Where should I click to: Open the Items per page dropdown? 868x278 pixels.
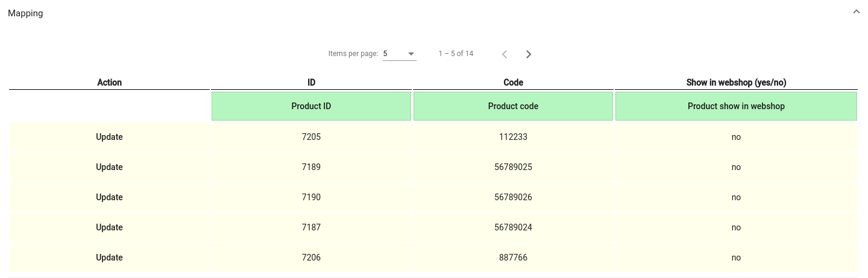399,54
